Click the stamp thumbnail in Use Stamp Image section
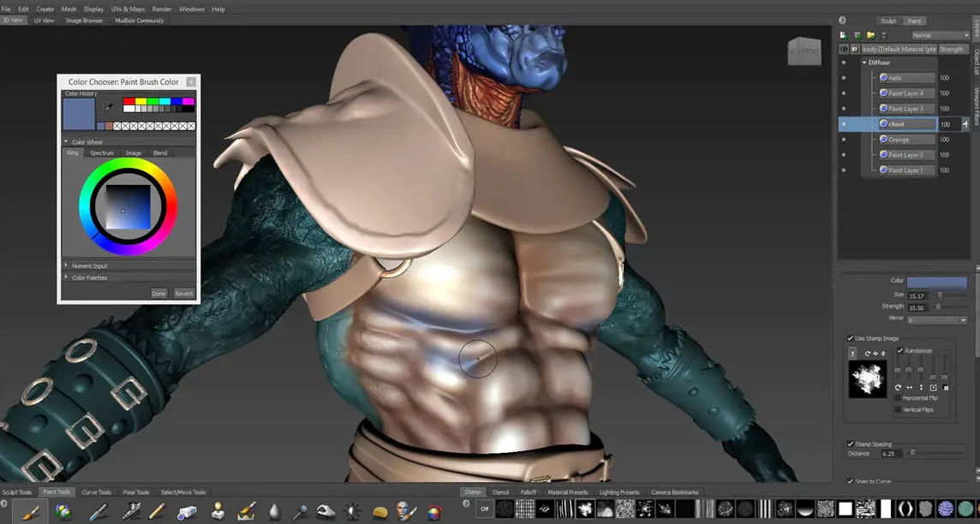Screen dimensions: 980x524 [868, 379]
